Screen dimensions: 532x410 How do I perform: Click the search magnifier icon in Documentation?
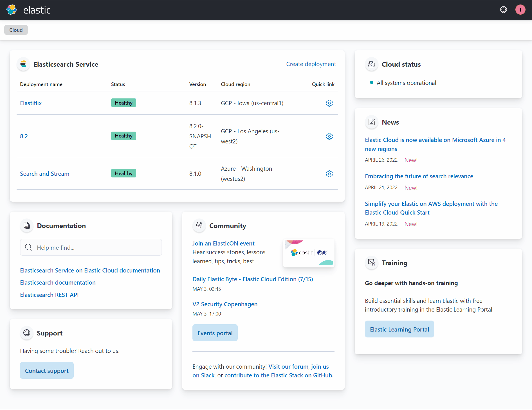tap(28, 247)
